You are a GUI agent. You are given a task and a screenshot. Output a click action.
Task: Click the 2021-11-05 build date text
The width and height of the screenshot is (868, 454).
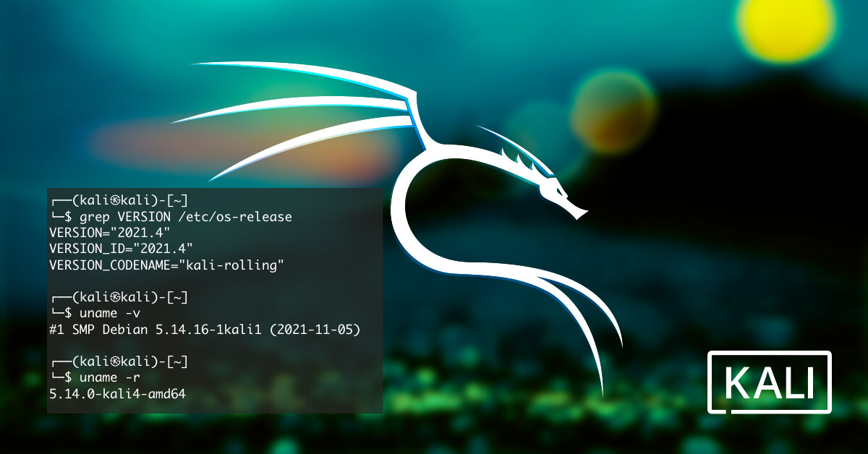pos(318,330)
